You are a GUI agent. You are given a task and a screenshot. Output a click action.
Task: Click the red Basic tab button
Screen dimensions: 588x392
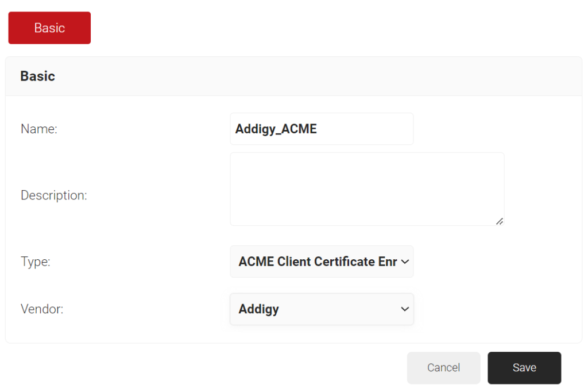(49, 28)
